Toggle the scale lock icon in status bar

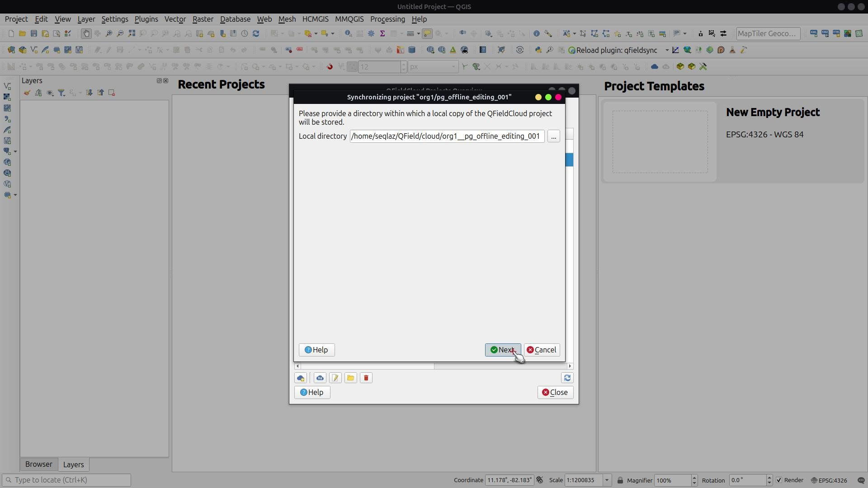[620, 480]
